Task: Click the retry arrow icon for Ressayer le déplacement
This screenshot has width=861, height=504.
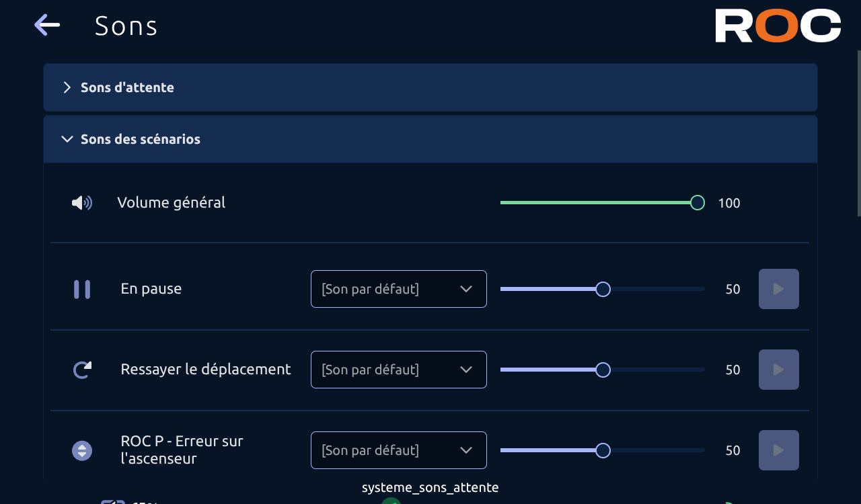Action: (x=82, y=370)
